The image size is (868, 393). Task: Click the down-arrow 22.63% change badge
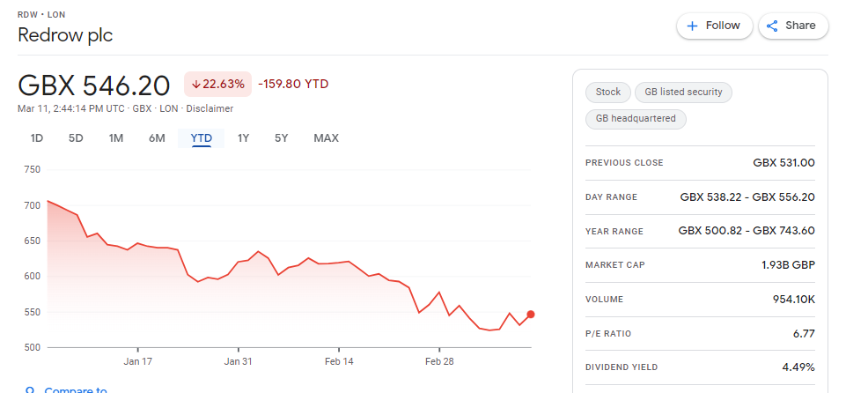tap(217, 85)
